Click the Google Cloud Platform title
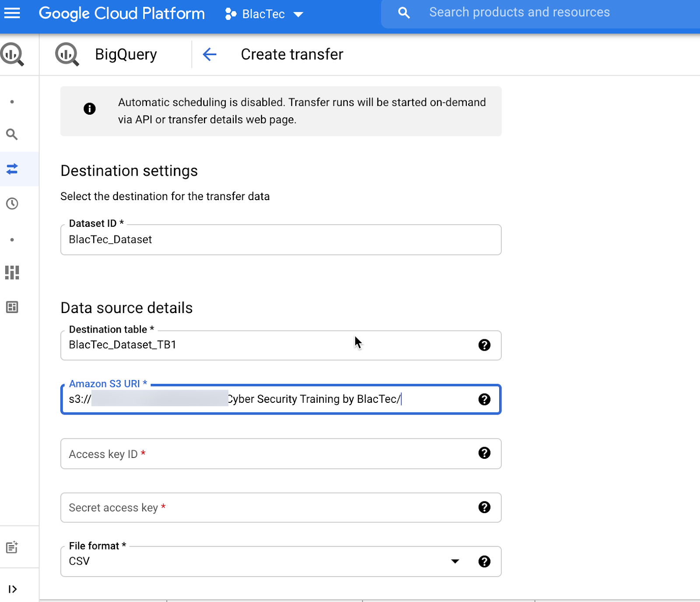This screenshot has width=700, height=602. click(122, 14)
